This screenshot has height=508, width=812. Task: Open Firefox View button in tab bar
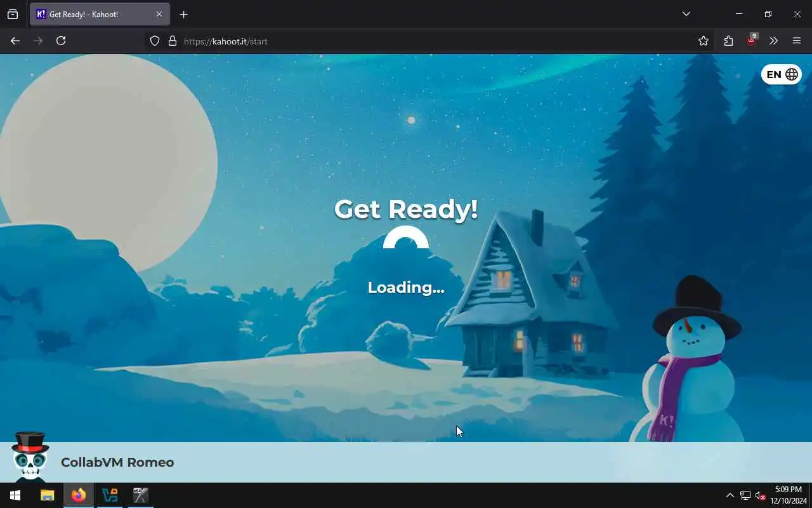pyautogui.click(x=13, y=14)
